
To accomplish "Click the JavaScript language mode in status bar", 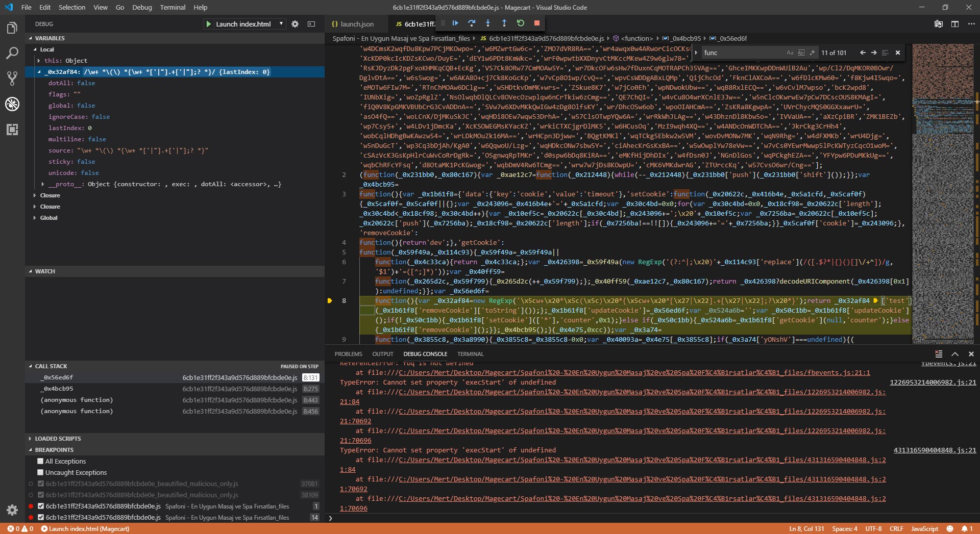I will [x=924, y=528].
